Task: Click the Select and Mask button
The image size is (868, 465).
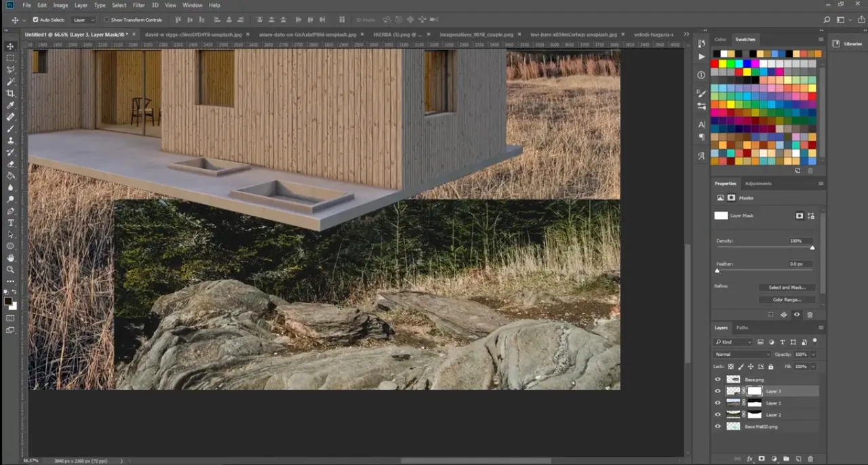Action: point(787,287)
